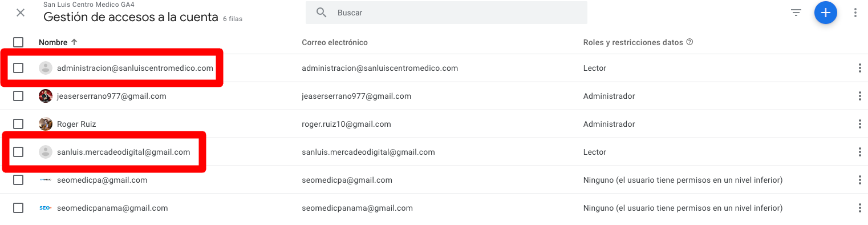The height and width of the screenshot is (225, 868).
Task: Open the three-dot menu for the sanluis.mercadeodigital@gmail.com row
Action: click(x=859, y=152)
